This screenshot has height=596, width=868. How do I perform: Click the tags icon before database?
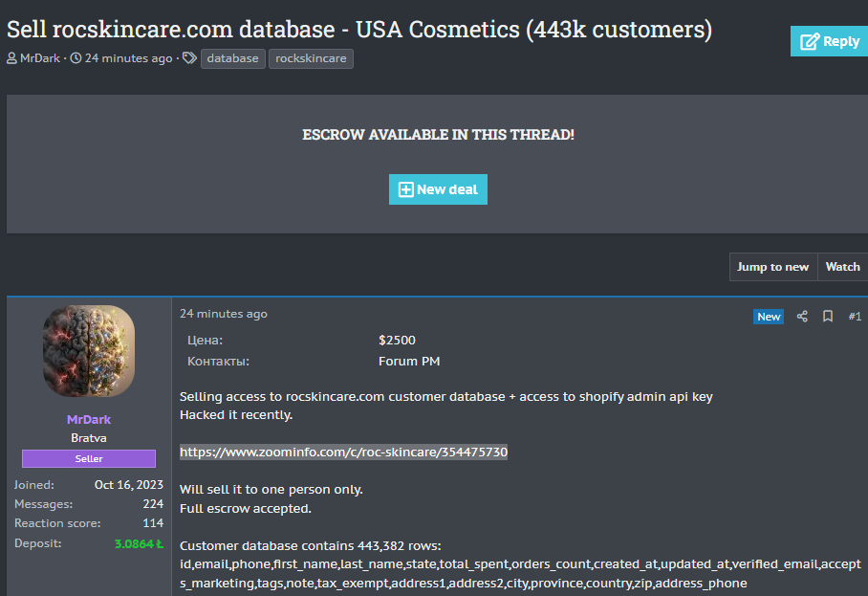(189, 58)
